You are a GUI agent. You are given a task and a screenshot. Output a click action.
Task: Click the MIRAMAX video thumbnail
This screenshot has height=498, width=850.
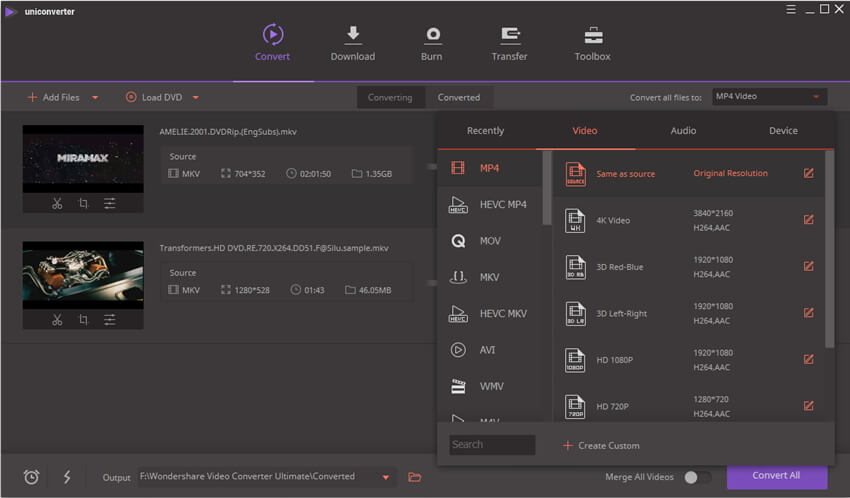pyautogui.click(x=83, y=159)
